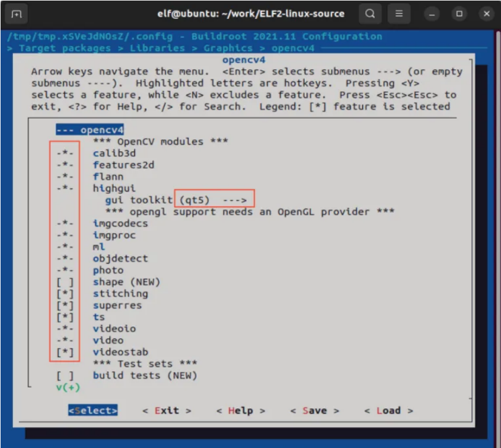The height and width of the screenshot is (448, 501).
Task: Open the gui toolkit (qt5) submenu
Action: (x=176, y=200)
